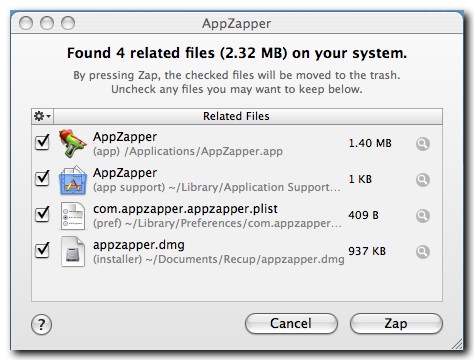Image resolution: width=474 pixels, height=360 pixels.
Task: Uncheck the appzapper.dmg installer checkbox
Action: pyautogui.click(x=42, y=250)
